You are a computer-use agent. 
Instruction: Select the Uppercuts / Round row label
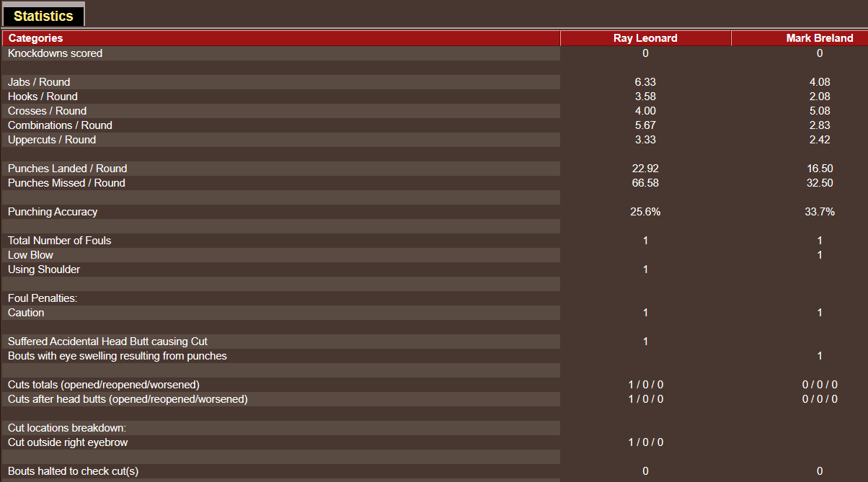[52, 140]
